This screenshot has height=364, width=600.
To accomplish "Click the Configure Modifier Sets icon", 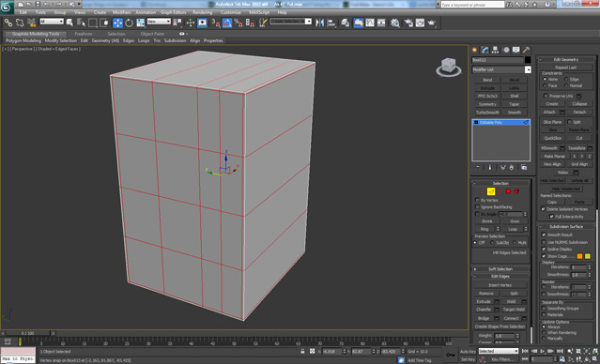I will pyautogui.click(x=524, y=168).
